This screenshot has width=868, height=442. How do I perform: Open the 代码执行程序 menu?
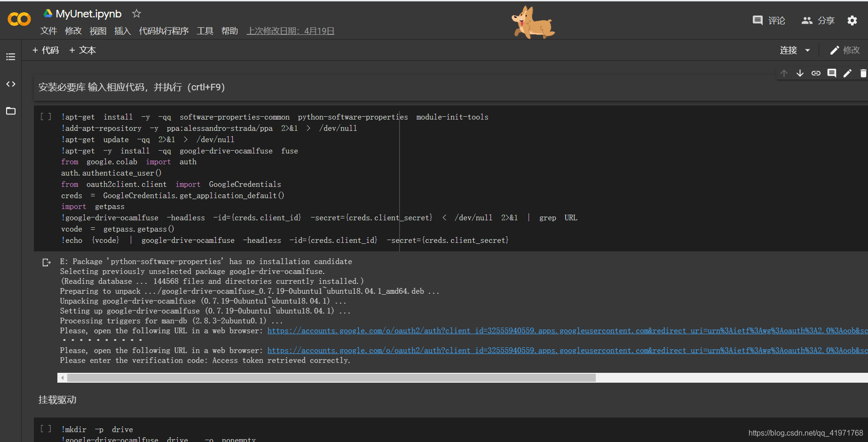164,31
